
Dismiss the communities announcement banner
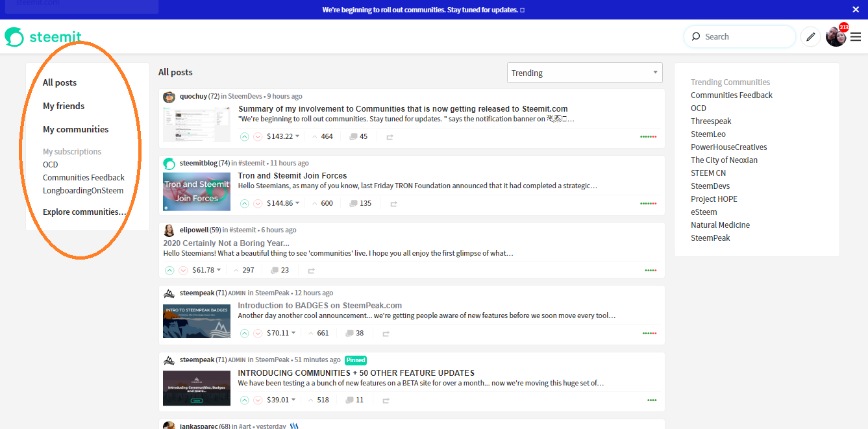tap(856, 10)
